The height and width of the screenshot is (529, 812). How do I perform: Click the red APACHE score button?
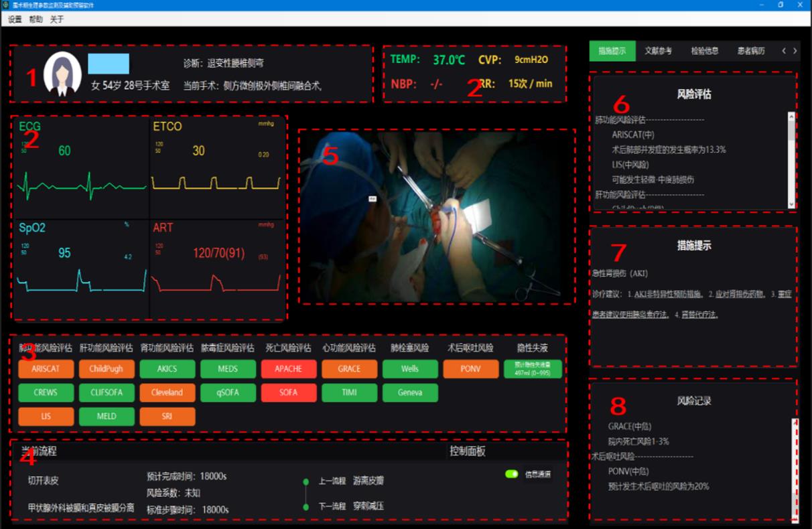289,369
